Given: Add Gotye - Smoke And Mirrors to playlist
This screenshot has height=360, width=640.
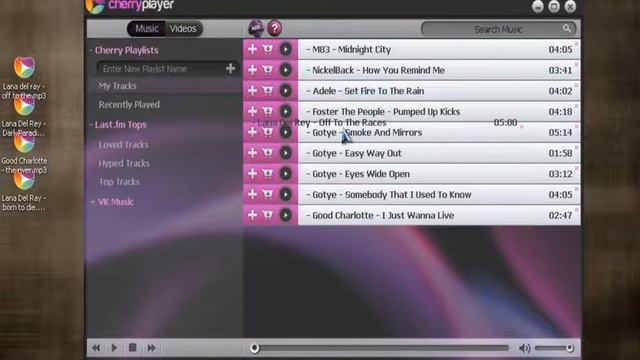Looking at the screenshot, I should click(x=253, y=132).
